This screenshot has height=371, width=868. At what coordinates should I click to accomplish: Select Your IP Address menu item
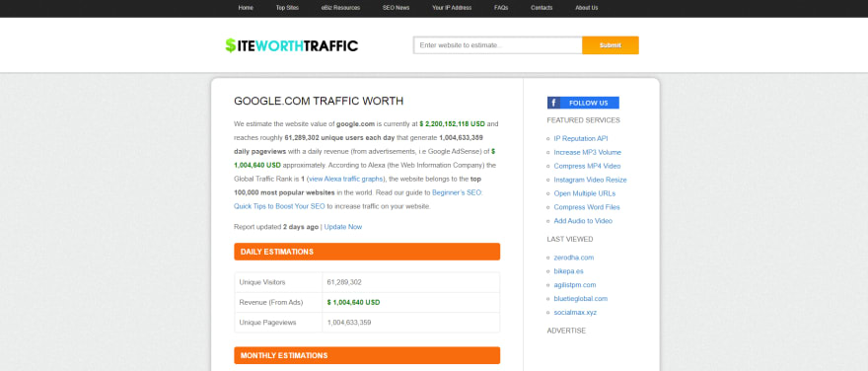452,8
